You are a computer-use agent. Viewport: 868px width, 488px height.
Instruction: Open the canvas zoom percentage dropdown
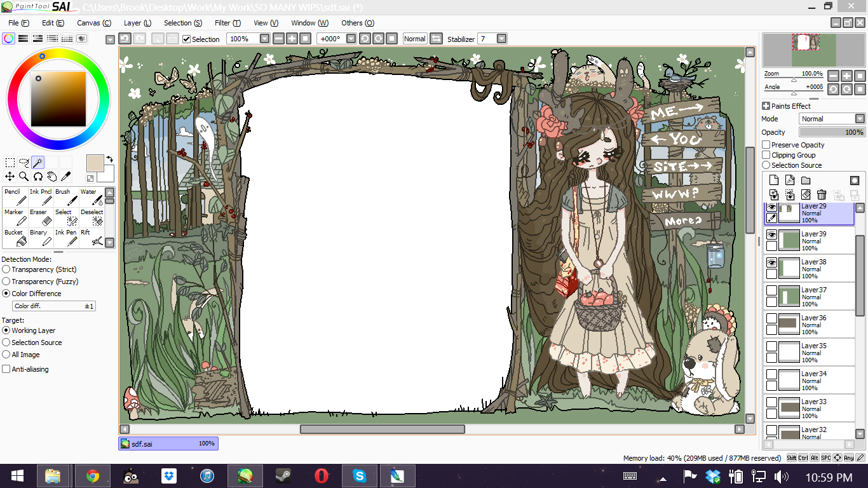(x=265, y=39)
